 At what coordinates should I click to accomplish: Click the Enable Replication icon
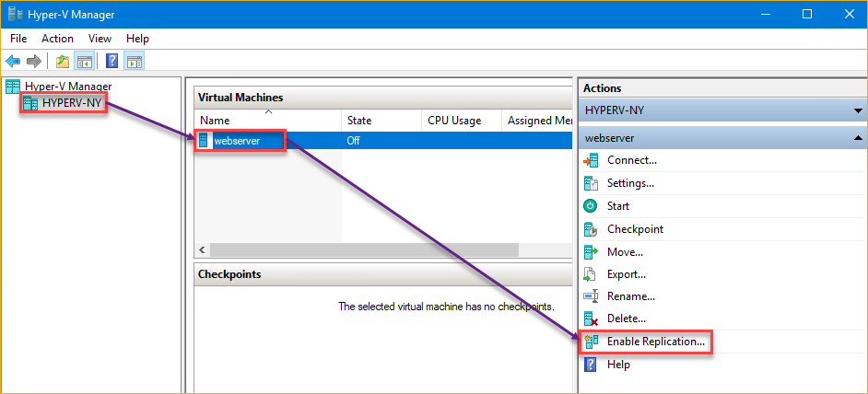[x=591, y=342]
